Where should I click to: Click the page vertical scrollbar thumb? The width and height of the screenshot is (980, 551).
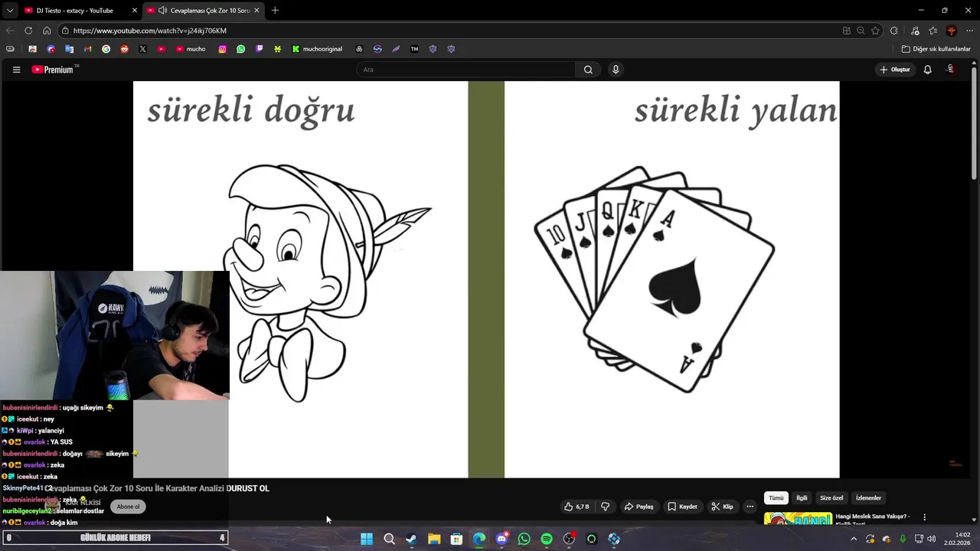click(975, 124)
